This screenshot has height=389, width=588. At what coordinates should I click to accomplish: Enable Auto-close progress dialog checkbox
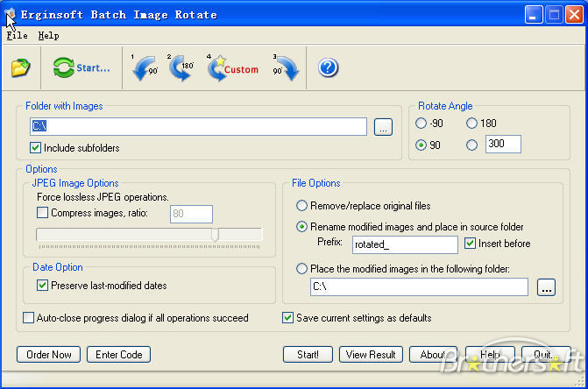(x=135, y=318)
